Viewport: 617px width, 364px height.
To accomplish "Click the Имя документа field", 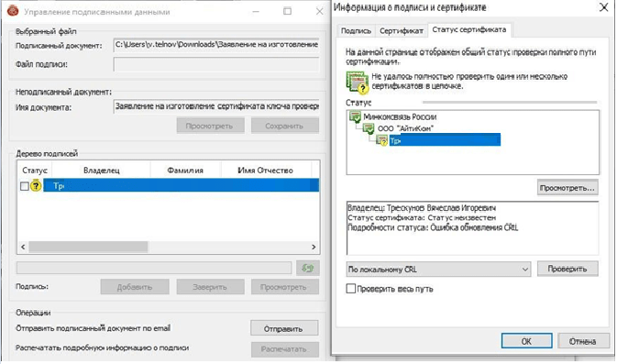I will pos(216,106).
